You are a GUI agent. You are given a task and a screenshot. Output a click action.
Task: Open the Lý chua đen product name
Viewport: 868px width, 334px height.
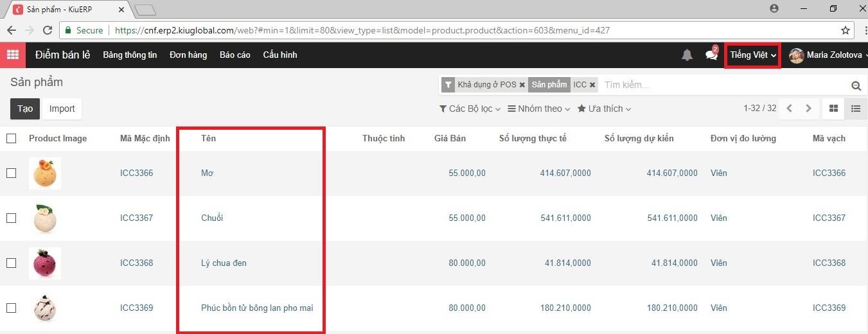tap(224, 263)
